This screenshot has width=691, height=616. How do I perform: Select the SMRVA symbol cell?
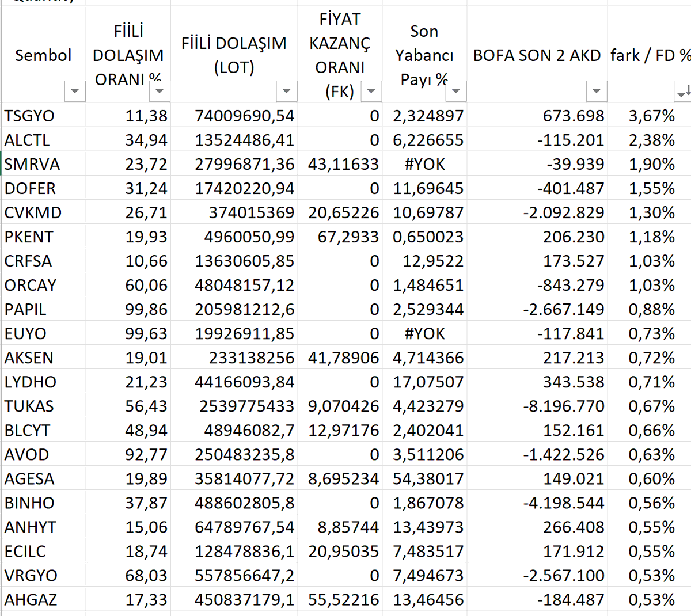click(x=44, y=164)
